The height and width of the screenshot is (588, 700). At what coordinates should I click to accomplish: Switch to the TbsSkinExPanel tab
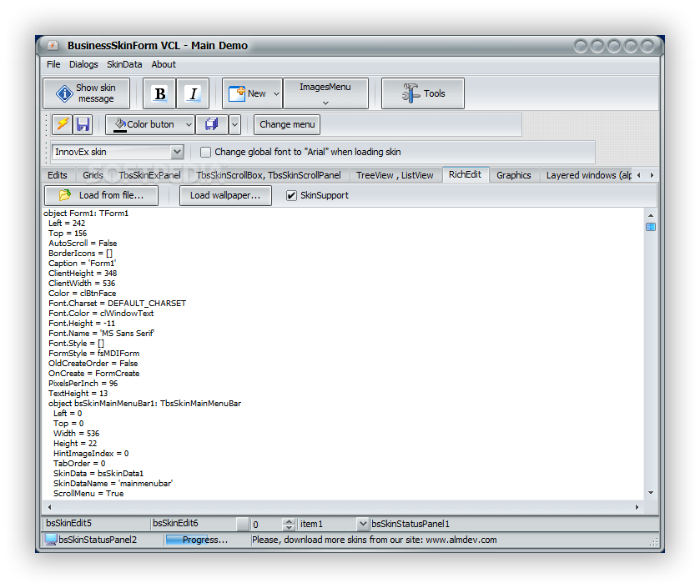click(149, 175)
